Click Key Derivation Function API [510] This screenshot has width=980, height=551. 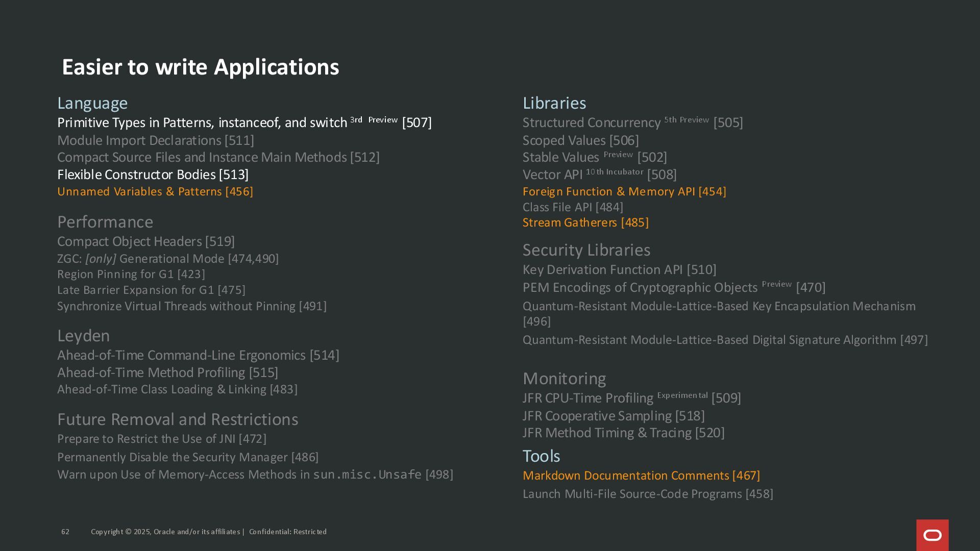point(619,270)
